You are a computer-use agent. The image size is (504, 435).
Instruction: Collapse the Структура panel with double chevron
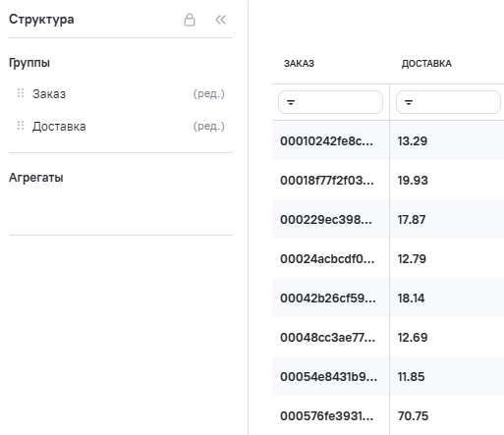pyautogui.click(x=220, y=20)
